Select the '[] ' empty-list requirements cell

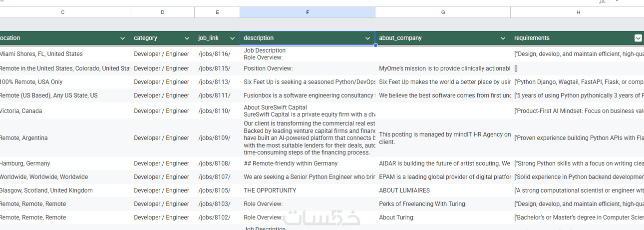[578, 68]
